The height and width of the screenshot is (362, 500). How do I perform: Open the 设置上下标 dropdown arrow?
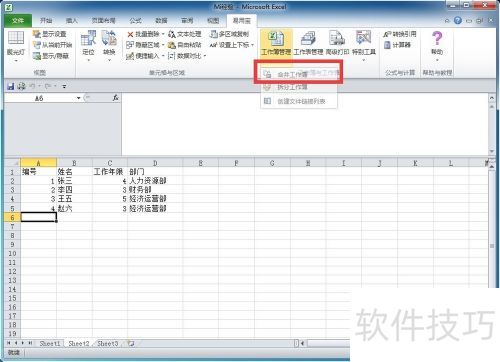253,45
